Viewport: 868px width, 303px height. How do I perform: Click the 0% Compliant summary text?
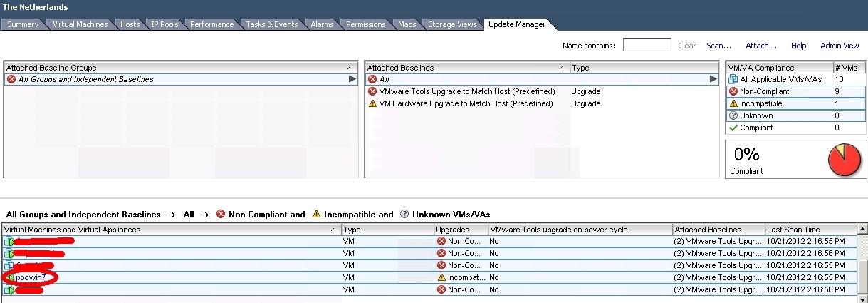pyautogui.click(x=747, y=160)
